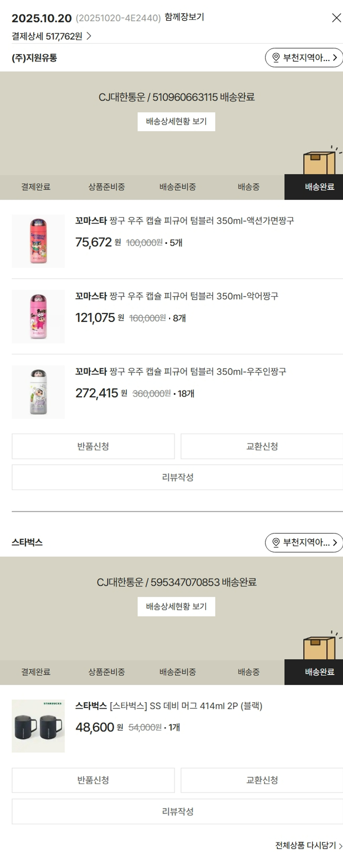Screen dimensions: 343x868
Task: View delivery details for tracking 595347070853
Action: tap(176, 607)
